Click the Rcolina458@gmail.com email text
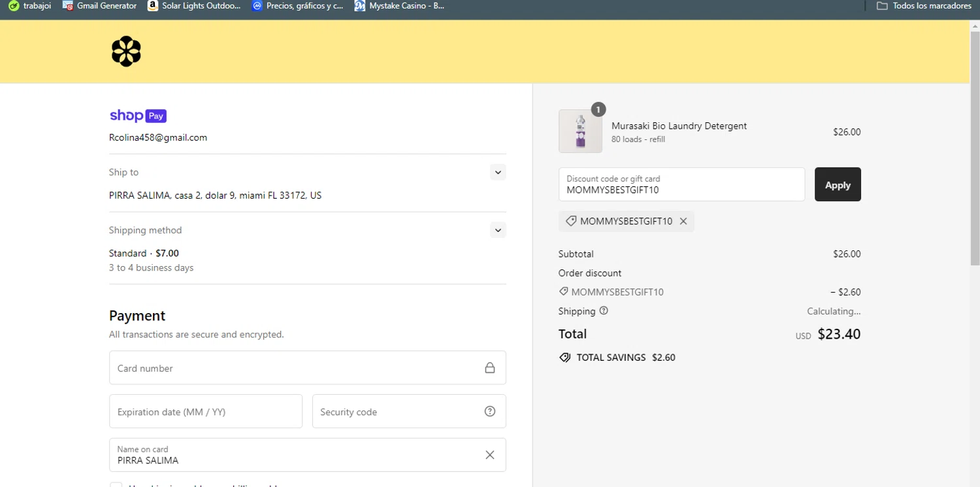The height and width of the screenshot is (487, 980). pos(158,138)
